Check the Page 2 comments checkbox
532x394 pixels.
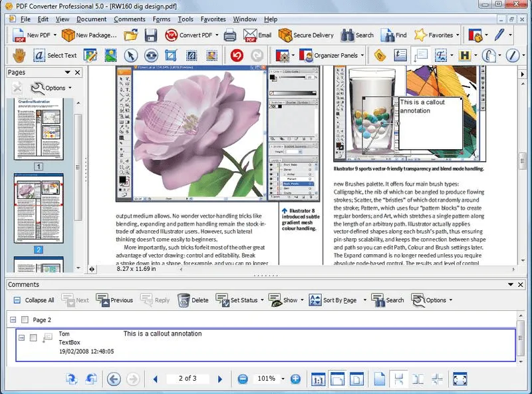coord(25,320)
